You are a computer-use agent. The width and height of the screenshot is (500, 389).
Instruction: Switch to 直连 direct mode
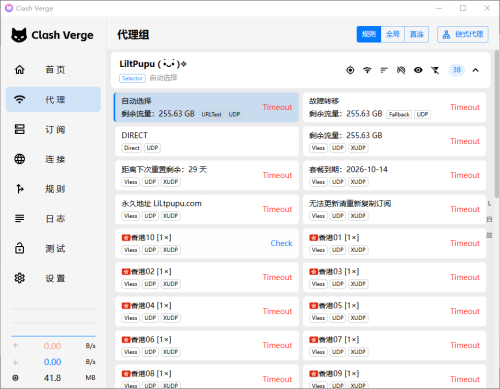pyautogui.click(x=416, y=34)
